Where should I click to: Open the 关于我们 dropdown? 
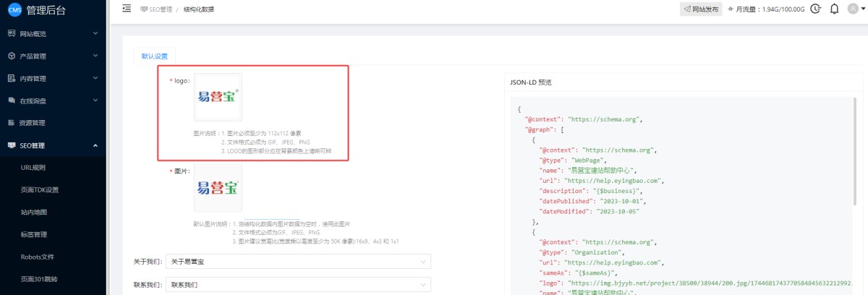[x=298, y=261]
